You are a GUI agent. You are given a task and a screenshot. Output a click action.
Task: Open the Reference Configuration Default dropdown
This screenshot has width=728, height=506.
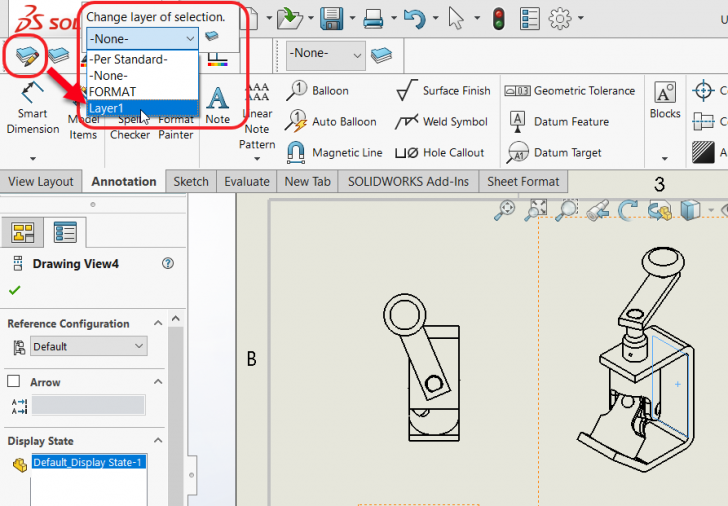[88, 346]
